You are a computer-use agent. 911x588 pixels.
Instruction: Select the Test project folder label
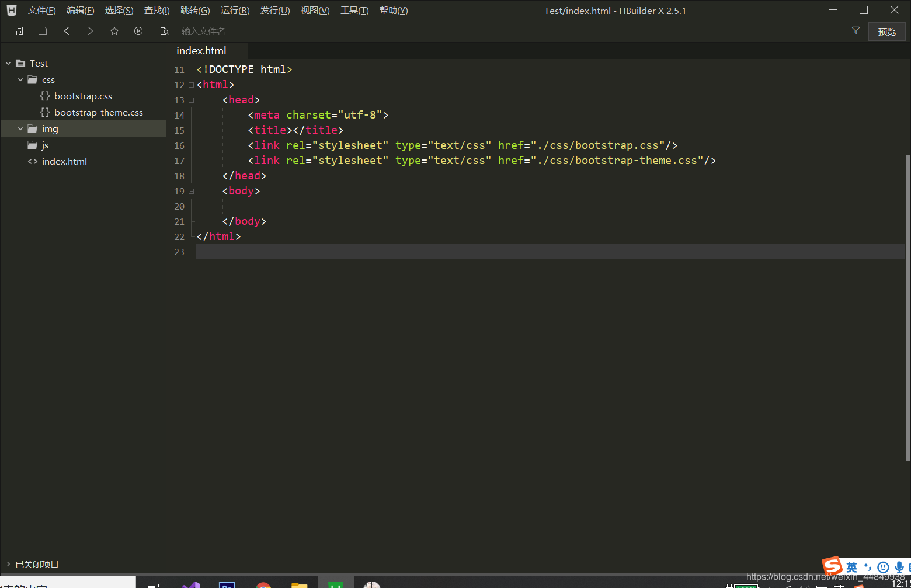39,63
